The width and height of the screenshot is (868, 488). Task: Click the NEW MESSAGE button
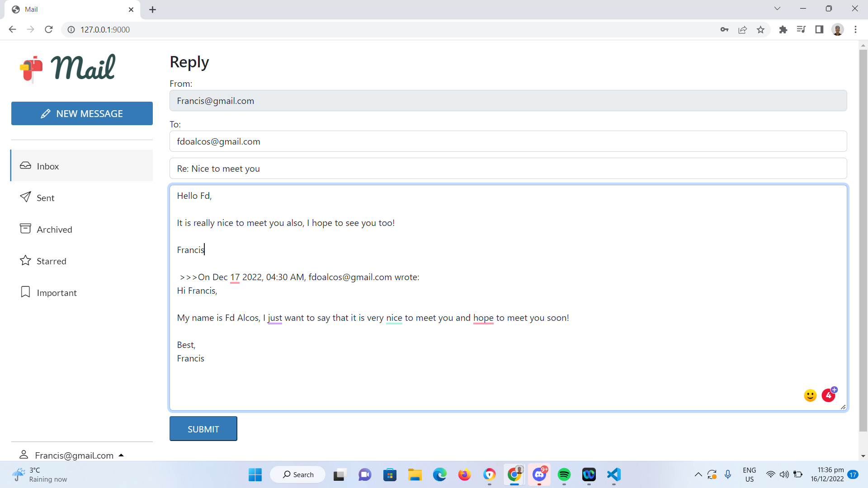pyautogui.click(x=82, y=113)
